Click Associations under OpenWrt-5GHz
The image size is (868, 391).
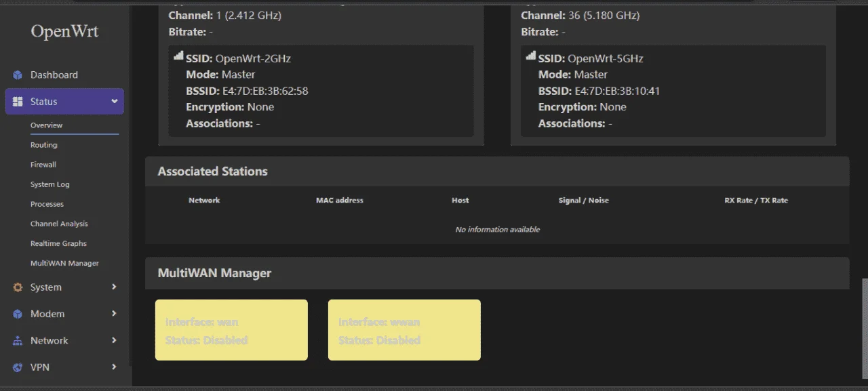pos(576,123)
